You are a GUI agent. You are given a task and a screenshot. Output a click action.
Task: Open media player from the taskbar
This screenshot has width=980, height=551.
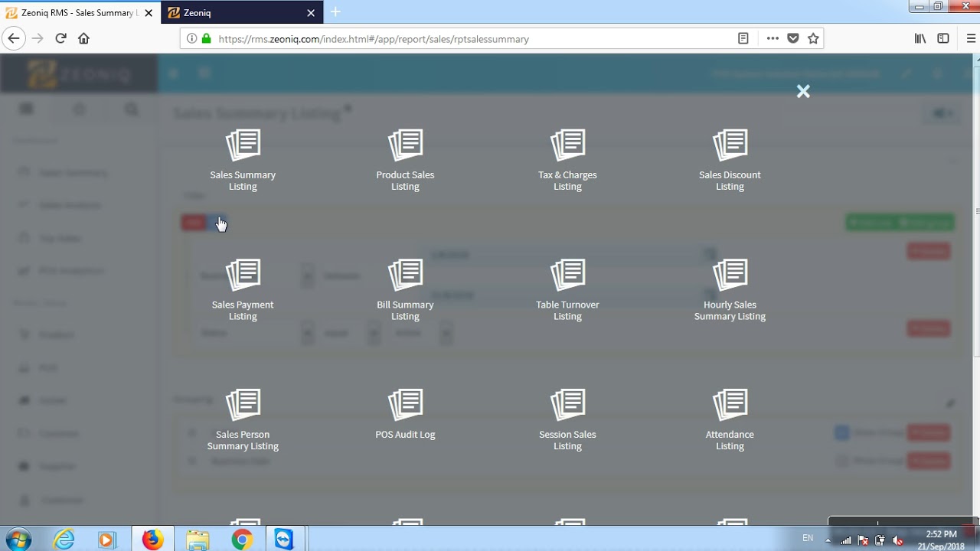[x=106, y=540]
